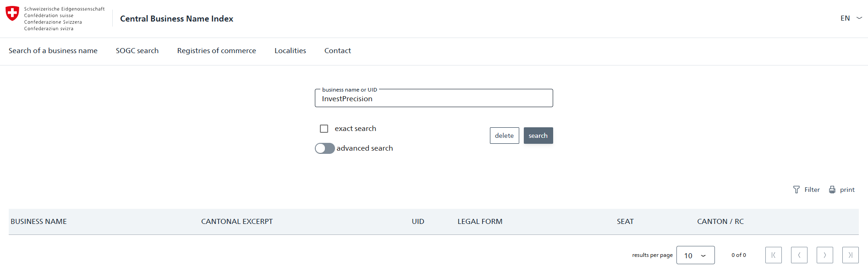Toggle the advanced search switch
The height and width of the screenshot is (272, 868).
tap(324, 148)
